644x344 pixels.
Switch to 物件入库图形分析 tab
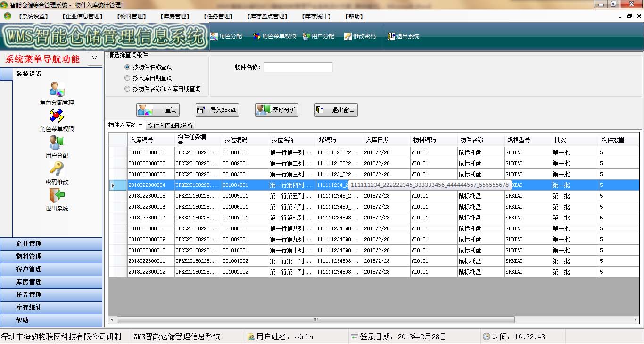[170, 126]
